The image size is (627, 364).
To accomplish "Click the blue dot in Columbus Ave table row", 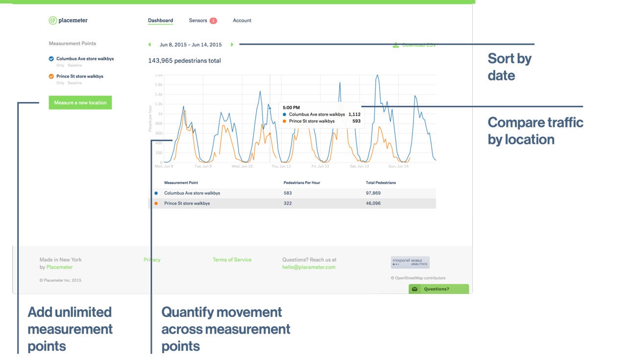I will (156, 193).
